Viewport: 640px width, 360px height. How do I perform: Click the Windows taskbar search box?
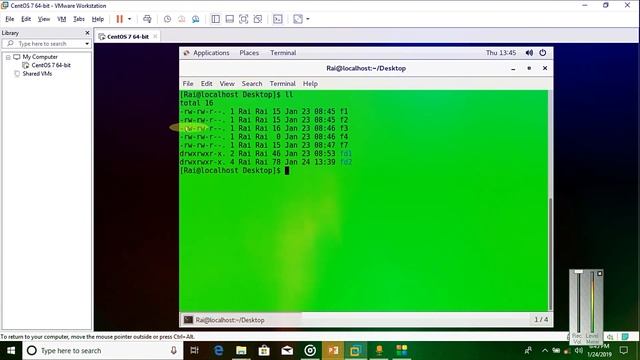point(101,351)
